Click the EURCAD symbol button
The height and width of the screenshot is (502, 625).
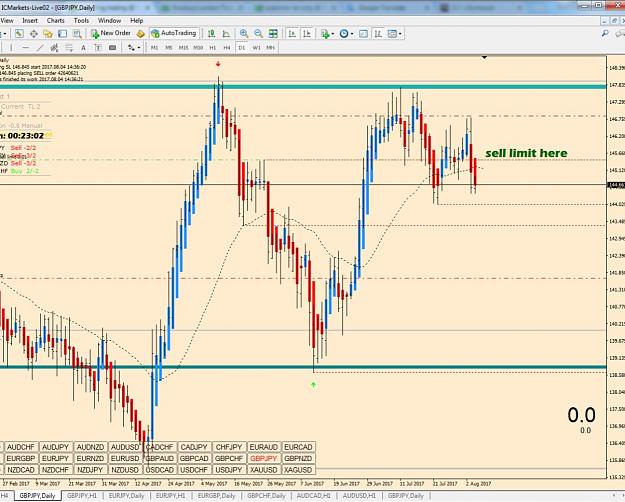coord(298,447)
